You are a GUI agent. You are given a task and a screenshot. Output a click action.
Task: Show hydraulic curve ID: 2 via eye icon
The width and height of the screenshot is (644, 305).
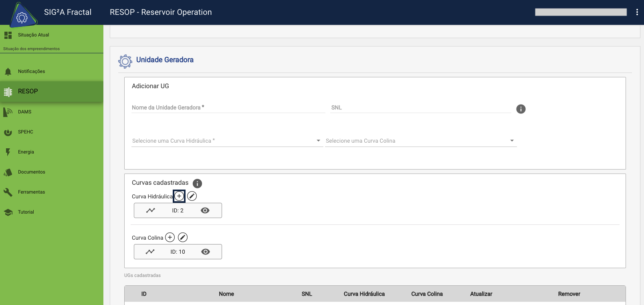point(205,210)
